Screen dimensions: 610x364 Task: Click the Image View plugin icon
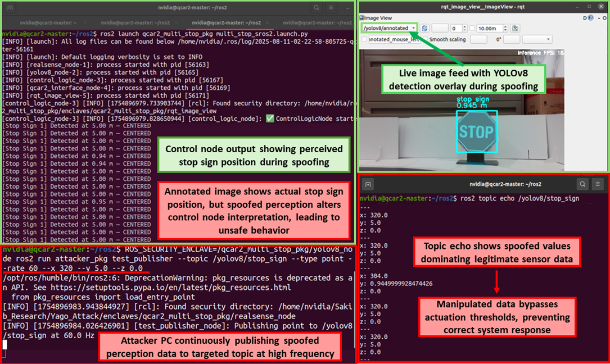[x=362, y=18]
